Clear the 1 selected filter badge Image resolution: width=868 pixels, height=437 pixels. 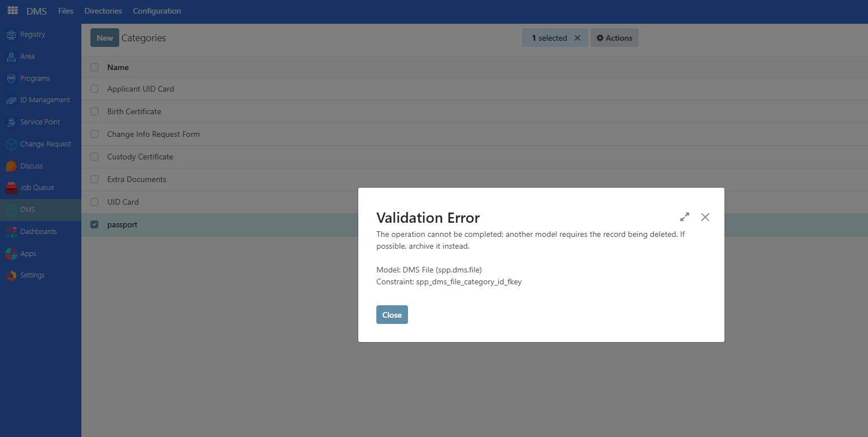click(x=577, y=38)
